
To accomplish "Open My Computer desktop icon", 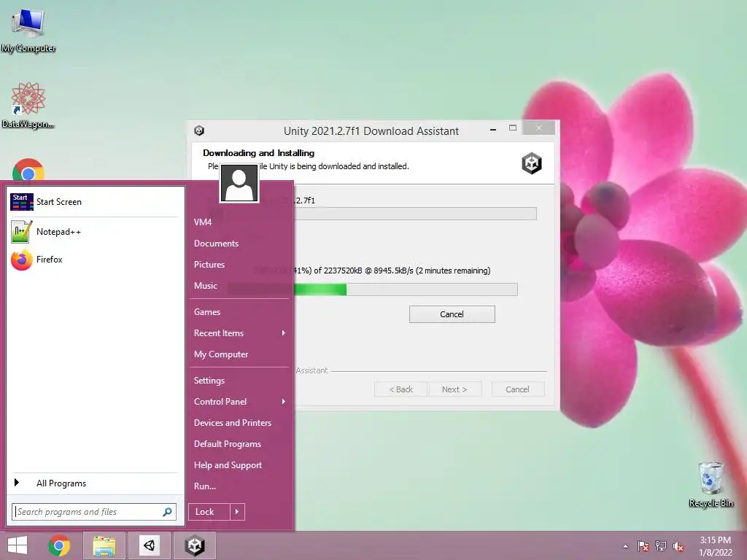I will [x=28, y=29].
